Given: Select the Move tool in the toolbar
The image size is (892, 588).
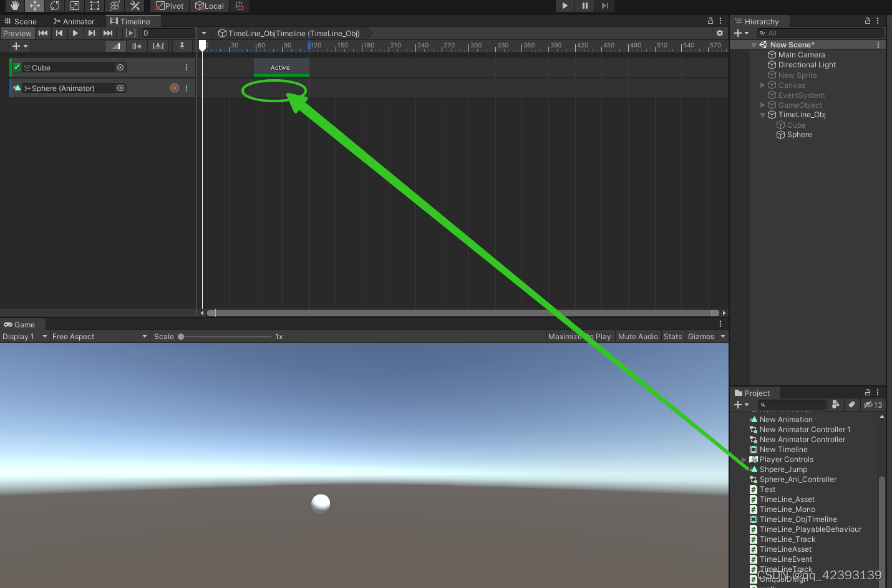Looking at the screenshot, I should point(34,6).
